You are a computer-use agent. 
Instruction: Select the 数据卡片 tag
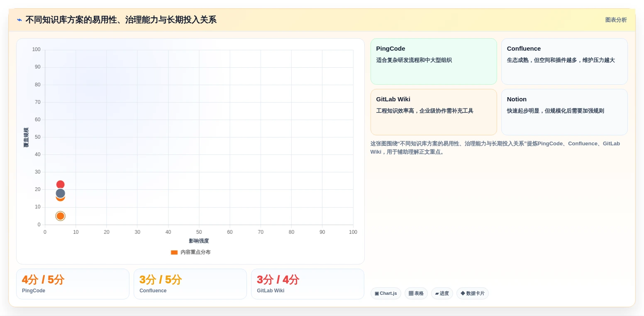pyautogui.click(x=473, y=293)
